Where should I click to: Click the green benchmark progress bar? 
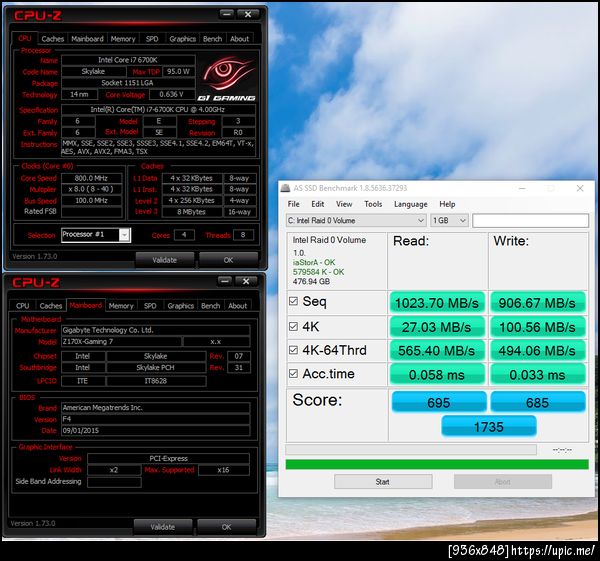[437, 464]
